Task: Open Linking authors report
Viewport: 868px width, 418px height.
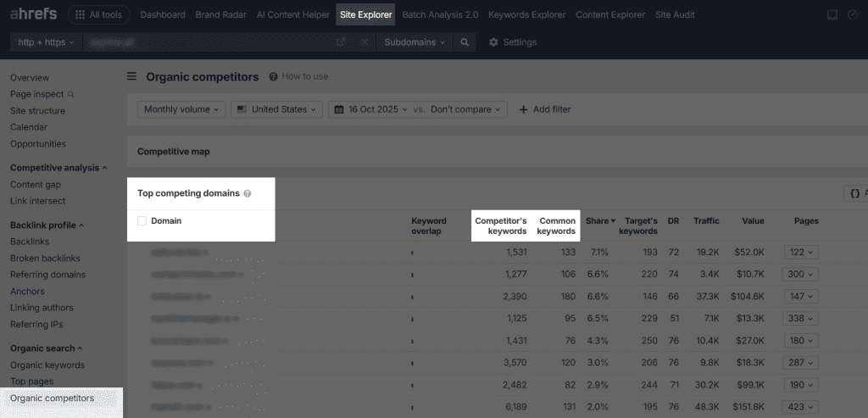Action: 42,308
